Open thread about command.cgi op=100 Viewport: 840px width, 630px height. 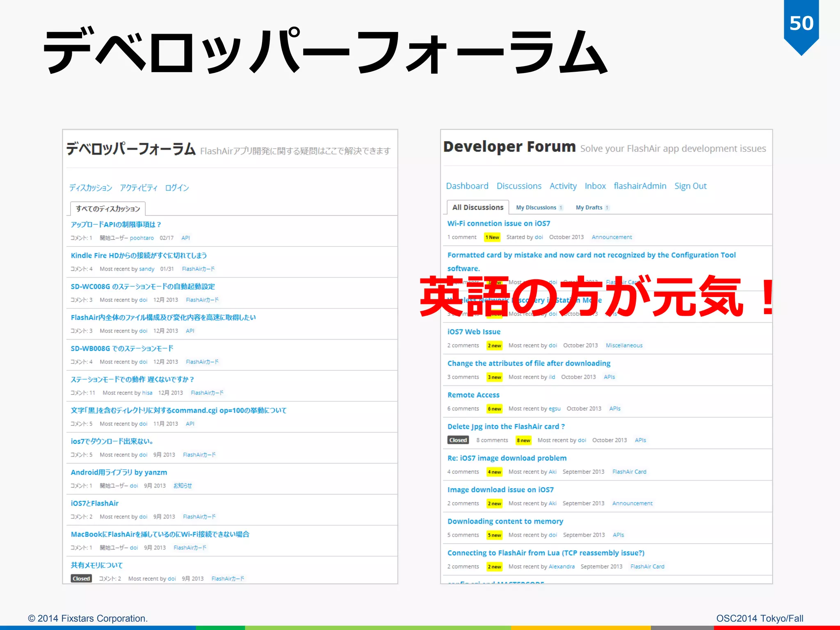[178, 410]
